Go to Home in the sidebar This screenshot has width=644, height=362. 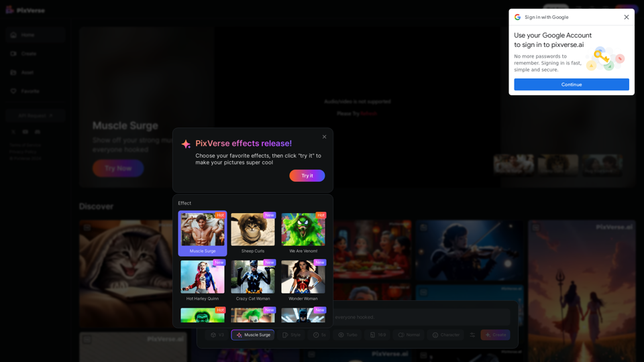tap(36, 35)
